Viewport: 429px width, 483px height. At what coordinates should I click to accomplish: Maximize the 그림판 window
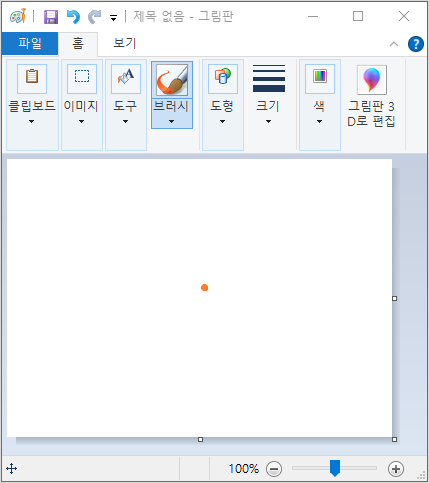pos(358,16)
